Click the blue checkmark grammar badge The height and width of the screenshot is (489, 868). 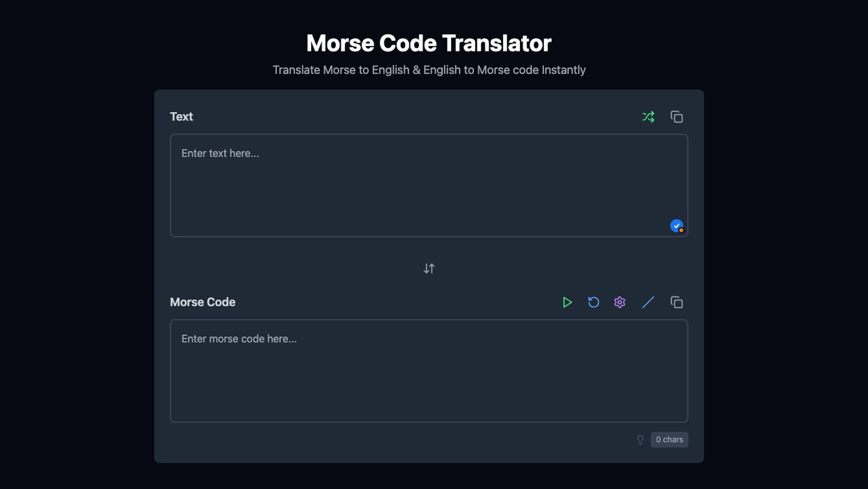(x=677, y=226)
